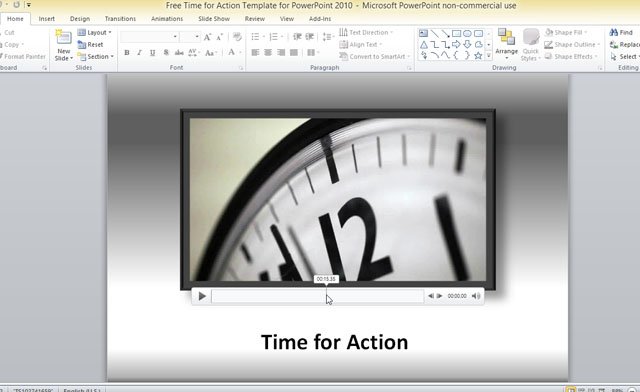Open the Columns button

[312, 53]
